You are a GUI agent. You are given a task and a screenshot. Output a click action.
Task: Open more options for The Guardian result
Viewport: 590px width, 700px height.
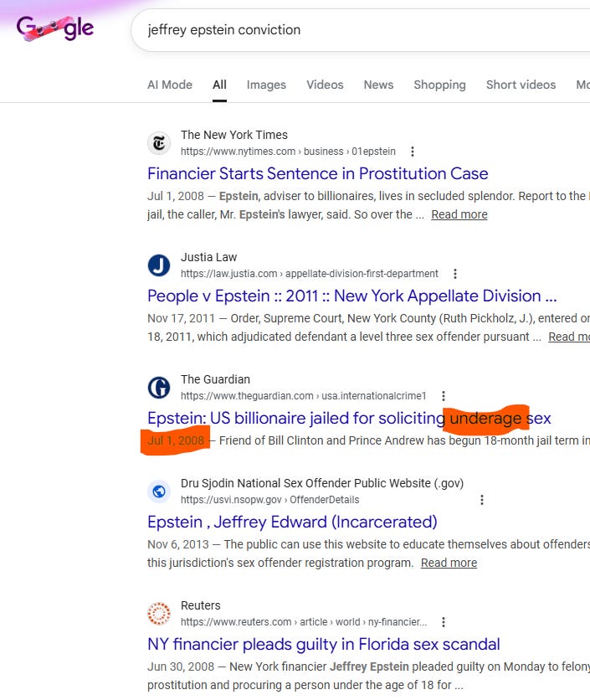click(x=444, y=396)
